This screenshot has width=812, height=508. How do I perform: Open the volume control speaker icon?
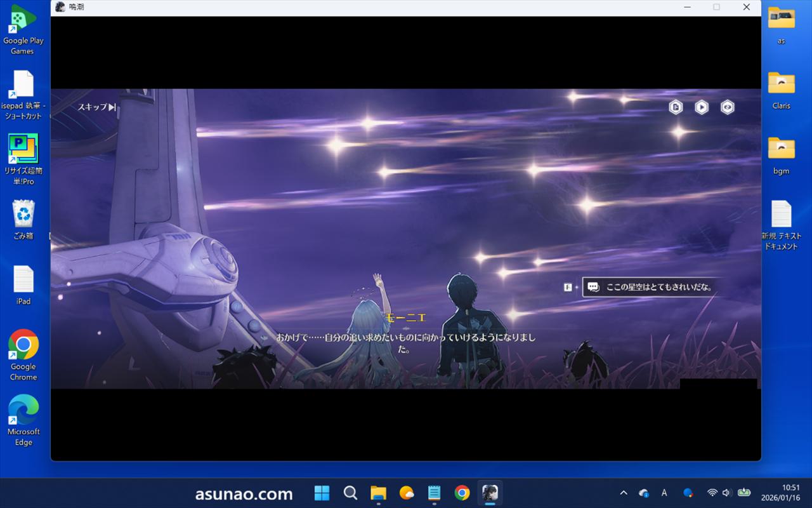[x=726, y=493]
